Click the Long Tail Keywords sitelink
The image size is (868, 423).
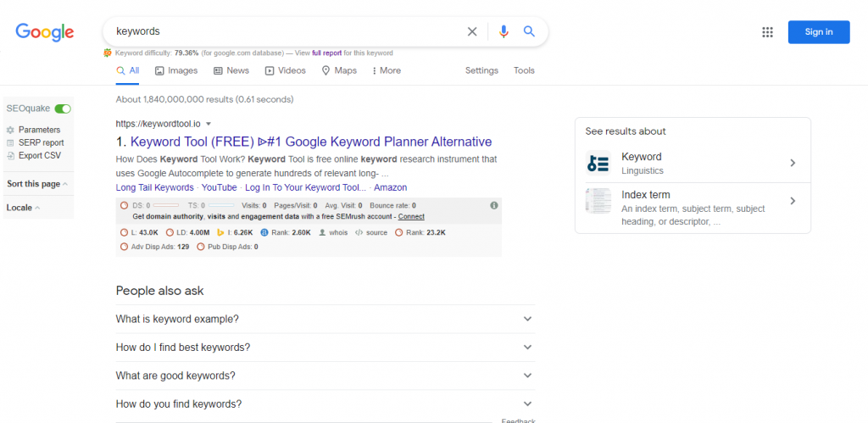click(x=154, y=187)
